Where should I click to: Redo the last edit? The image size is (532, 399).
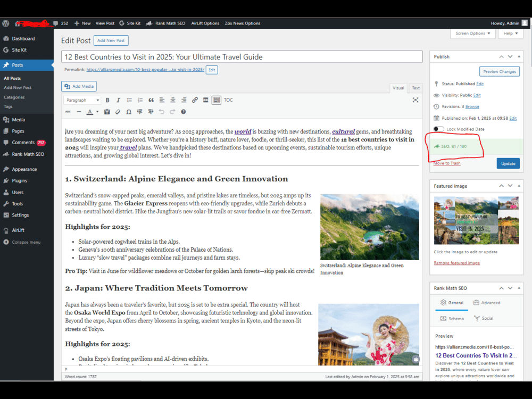pyautogui.click(x=172, y=112)
